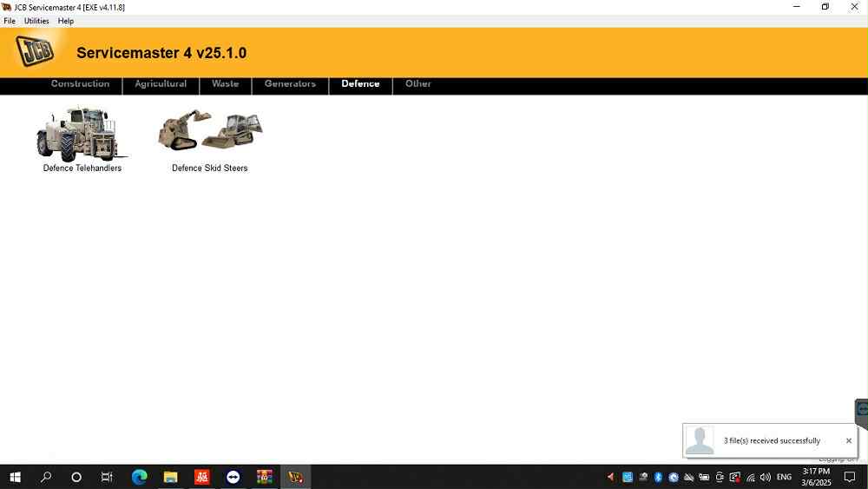This screenshot has width=868, height=489.
Task: Open the Action Center notifications icon
Action: [850, 477]
